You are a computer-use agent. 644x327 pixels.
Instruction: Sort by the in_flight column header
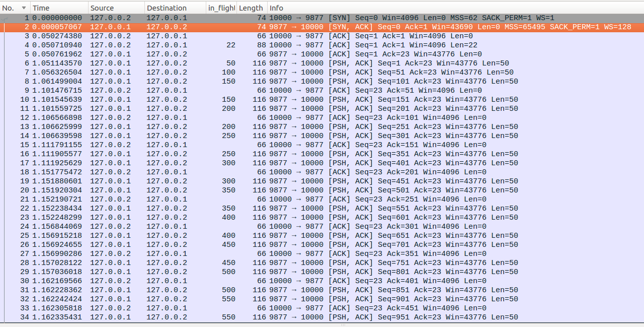(x=221, y=8)
